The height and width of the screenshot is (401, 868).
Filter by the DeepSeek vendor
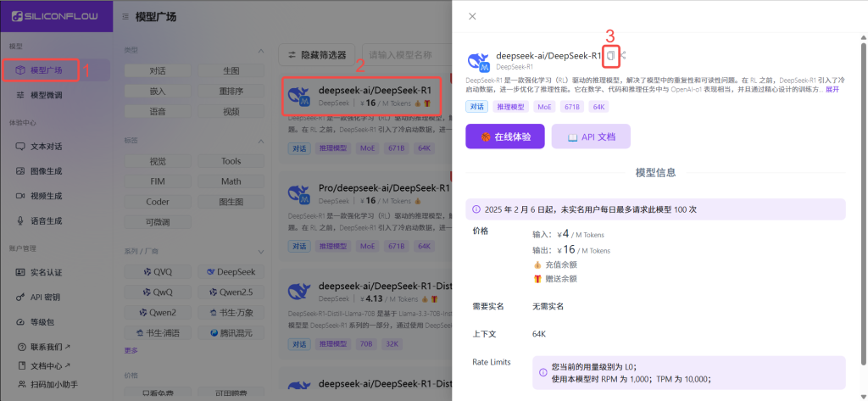coord(231,272)
